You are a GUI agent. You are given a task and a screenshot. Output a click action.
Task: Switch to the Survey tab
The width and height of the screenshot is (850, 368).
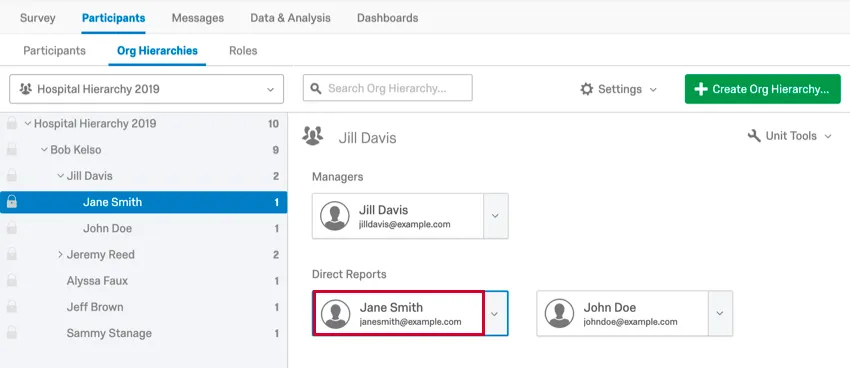(x=37, y=18)
